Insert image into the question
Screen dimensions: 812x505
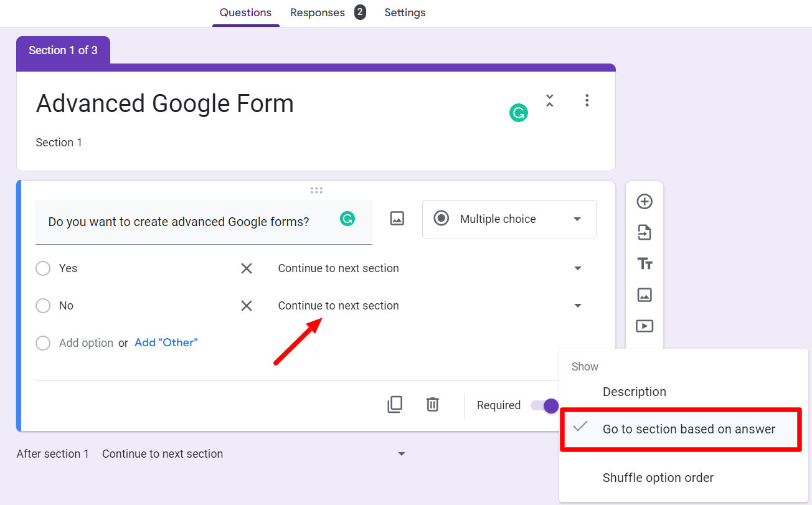coord(397,219)
